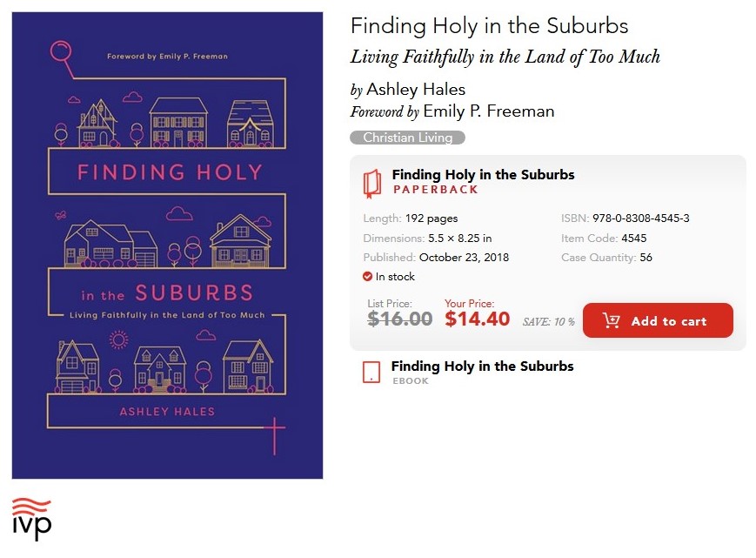
Task: Click the IVP logo
Action: (31, 519)
